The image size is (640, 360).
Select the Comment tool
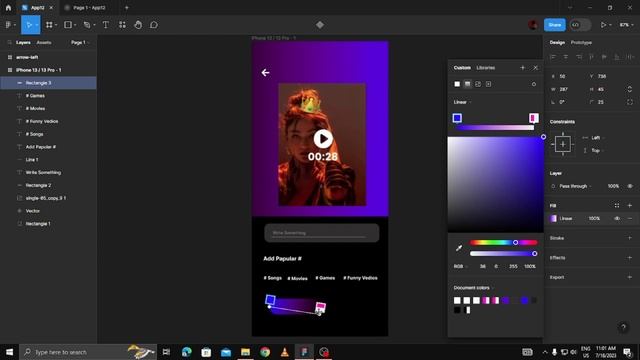[x=154, y=25]
